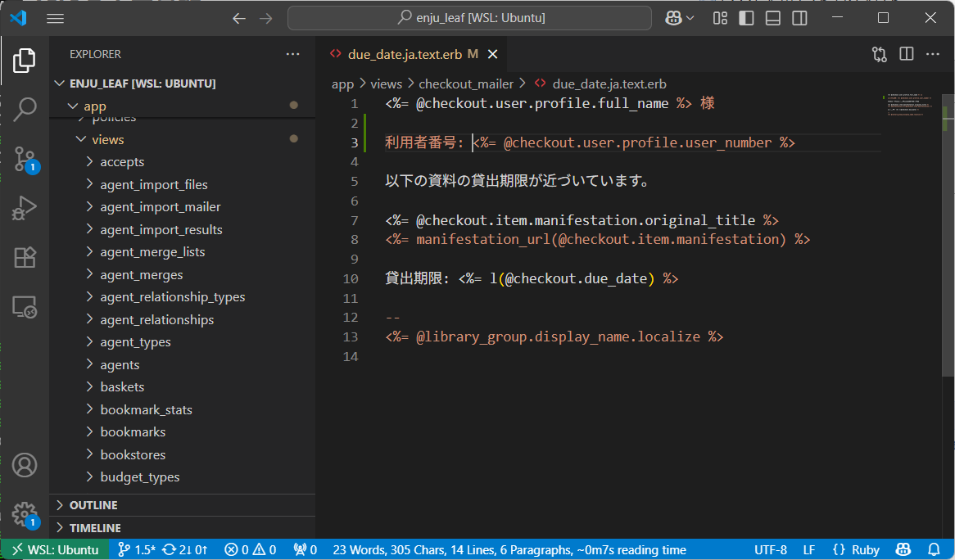Open the Remote Explorer view
The width and height of the screenshot is (955, 560).
point(25,307)
